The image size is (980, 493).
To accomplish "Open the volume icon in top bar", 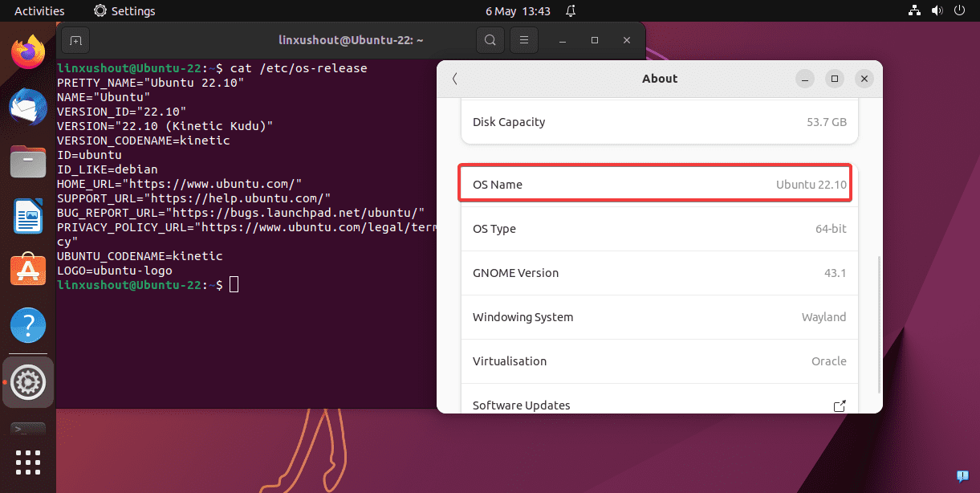I will point(936,11).
